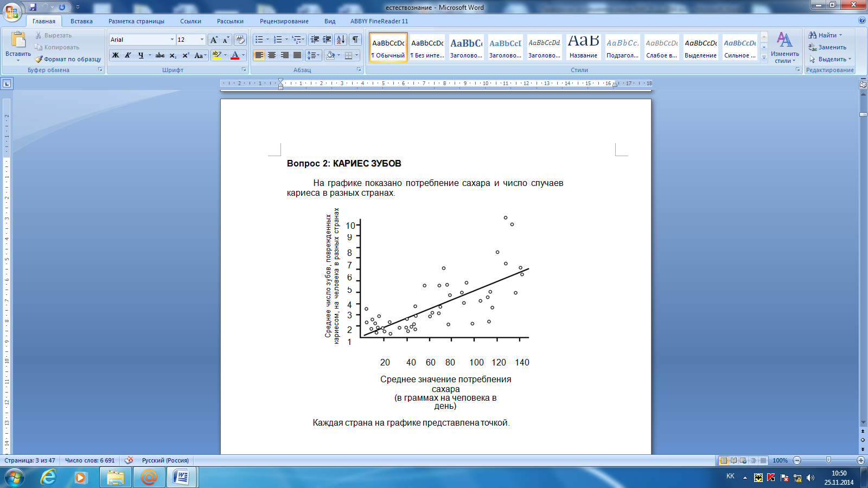
Task: Sort text with the A-Я sort icon
Action: [x=341, y=40]
